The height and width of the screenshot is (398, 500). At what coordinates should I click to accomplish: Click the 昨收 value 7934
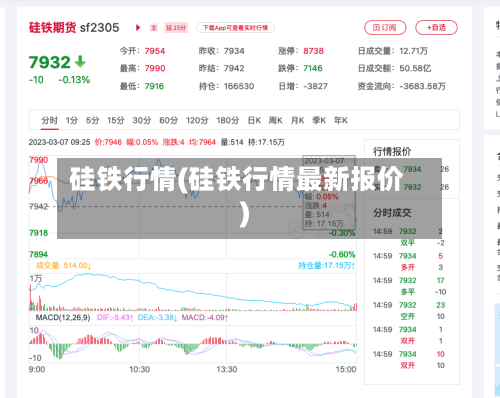tap(234, 51)
